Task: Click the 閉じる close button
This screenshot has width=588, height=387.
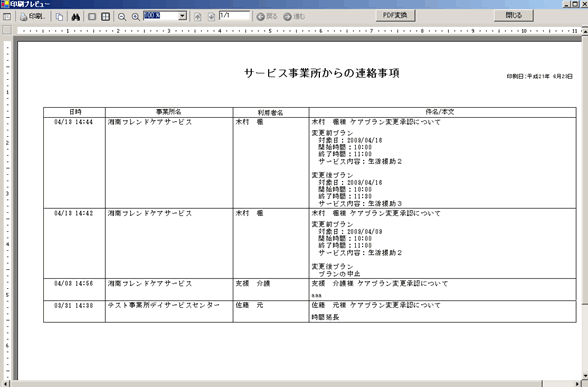Action: click(514, 15)
